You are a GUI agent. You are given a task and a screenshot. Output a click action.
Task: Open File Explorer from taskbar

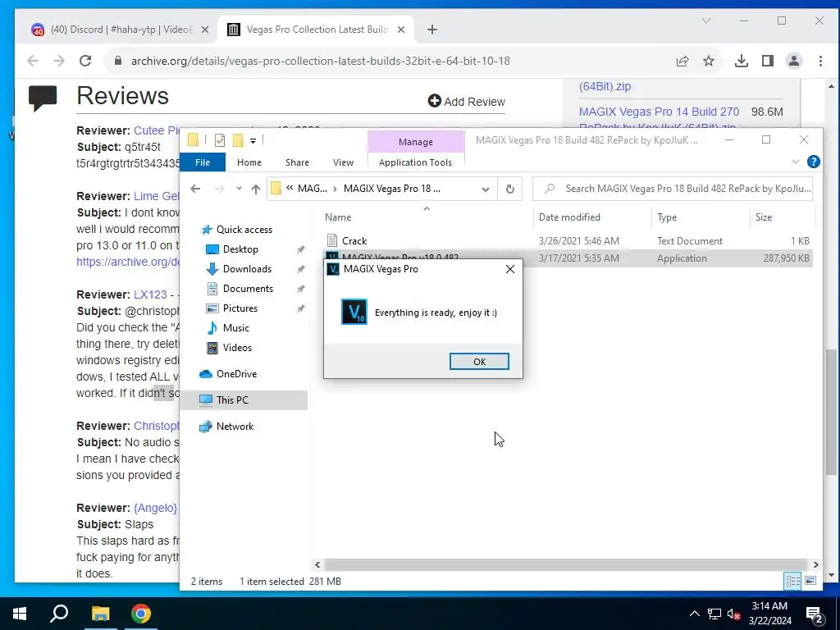point(100,614)
